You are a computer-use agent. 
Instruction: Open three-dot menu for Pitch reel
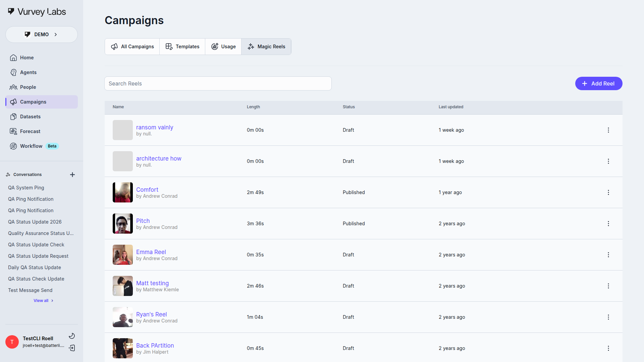[608, 224]
